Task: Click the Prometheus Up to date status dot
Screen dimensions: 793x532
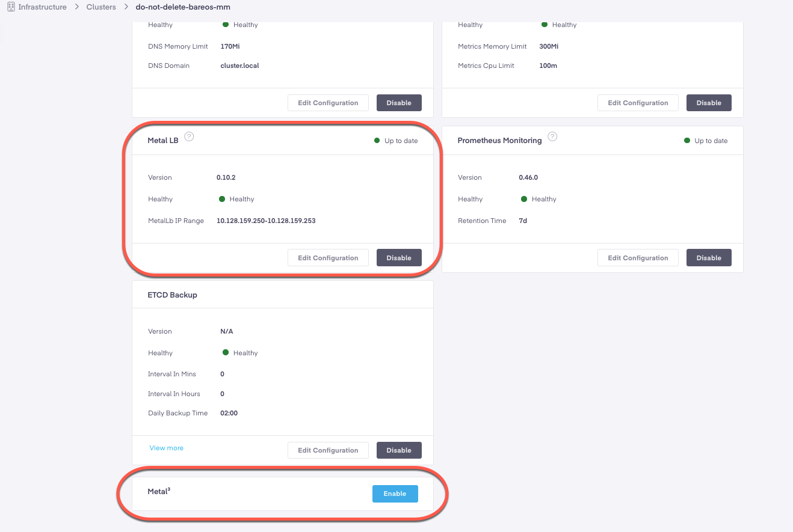Action: 687,141
